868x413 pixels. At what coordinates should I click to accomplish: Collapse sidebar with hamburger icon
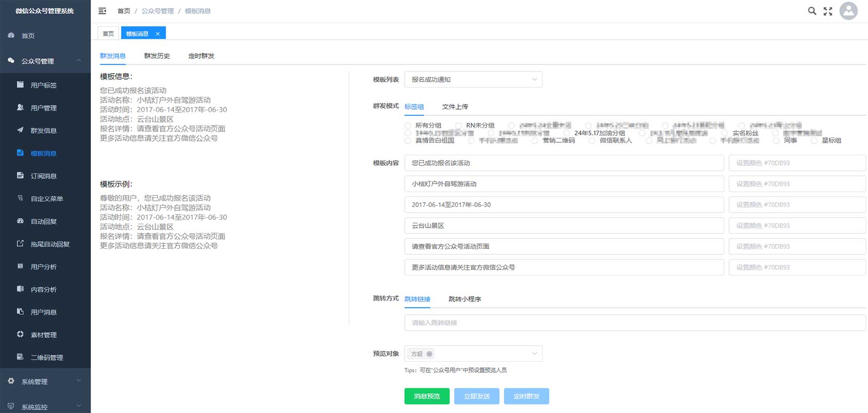point(102,11)
